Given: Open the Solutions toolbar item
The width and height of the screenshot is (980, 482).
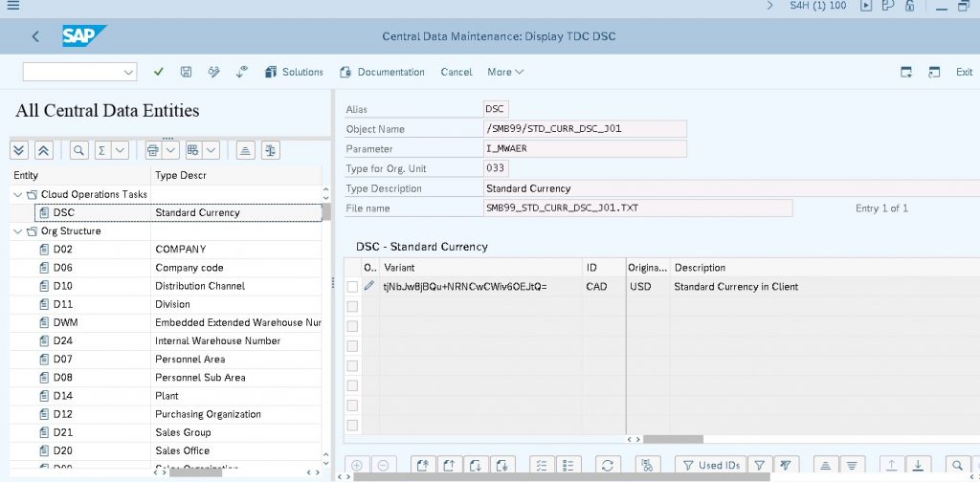Looking at the screenshot, I should coord(294,72).
